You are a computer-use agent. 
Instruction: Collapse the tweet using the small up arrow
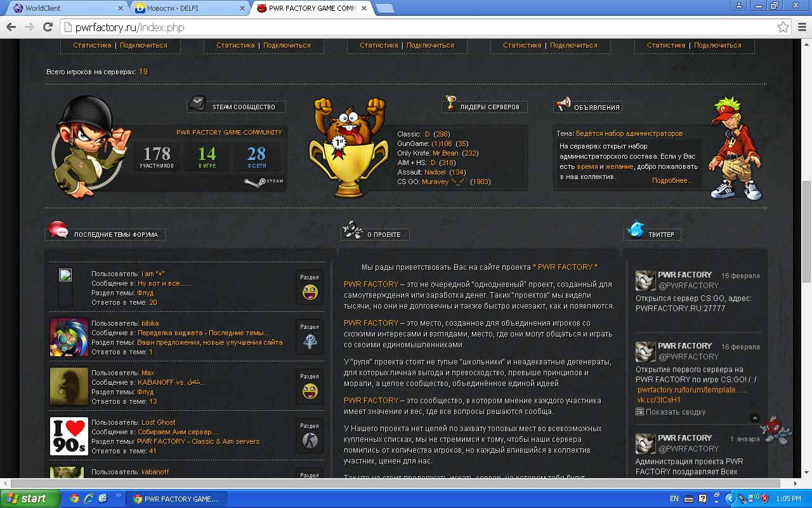[754, 418]
